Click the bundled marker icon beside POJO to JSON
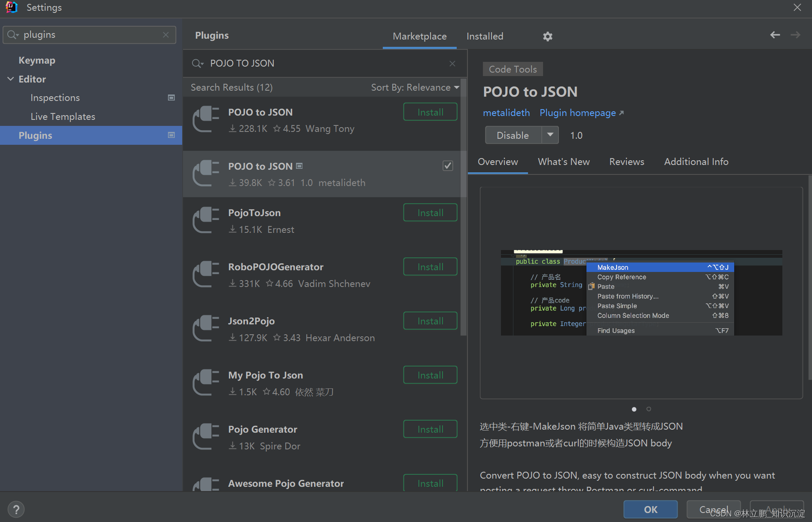The image size is (812, 522). point(299,166)
